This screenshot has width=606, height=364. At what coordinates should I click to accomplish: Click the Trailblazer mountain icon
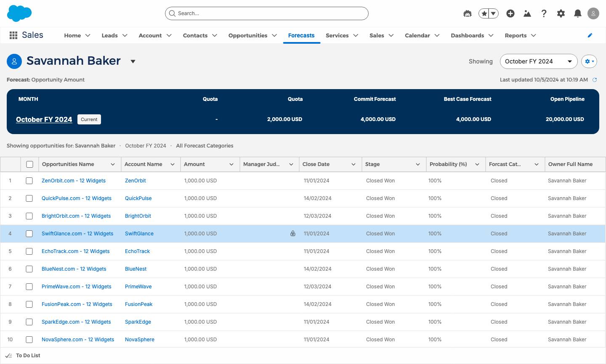click(527, 13)
